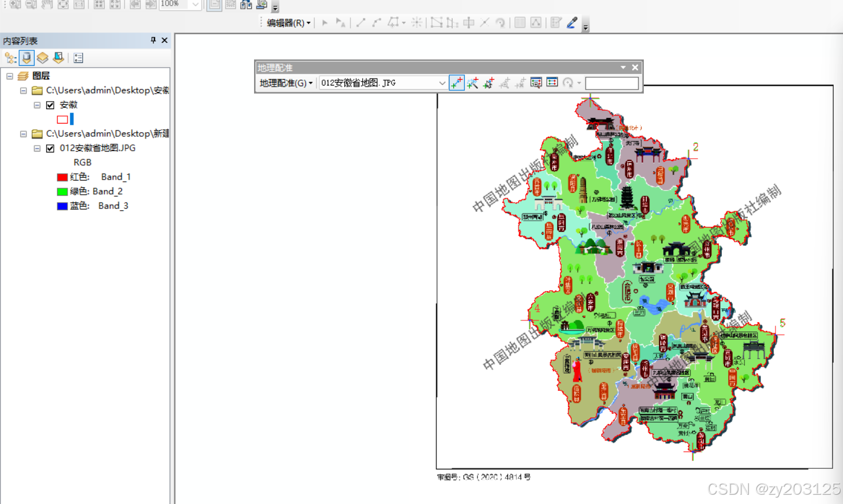Open the Sketch Properties icon

(x=536, y=23)
